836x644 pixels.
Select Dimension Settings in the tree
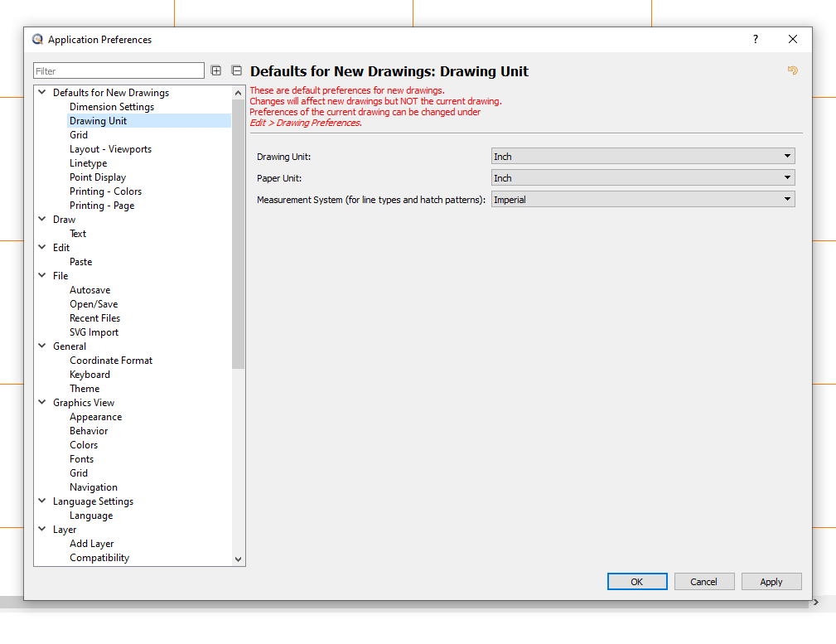click(x=112, y=107)
